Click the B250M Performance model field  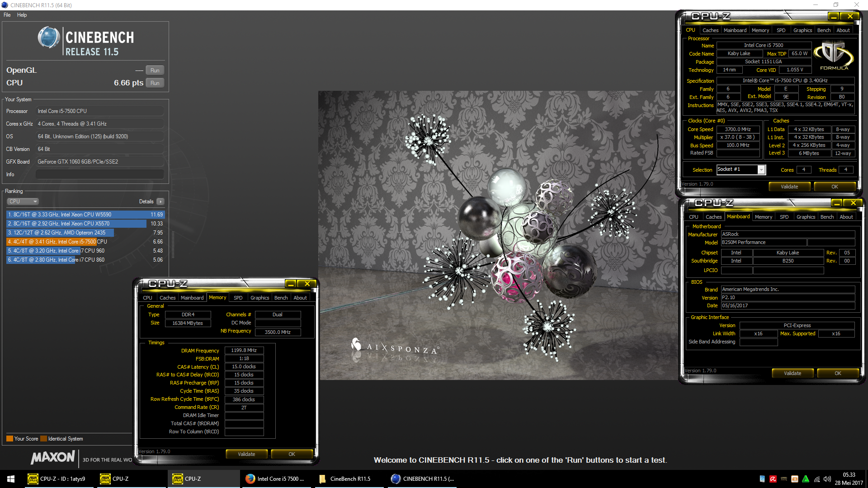click(x=764, y=242)
